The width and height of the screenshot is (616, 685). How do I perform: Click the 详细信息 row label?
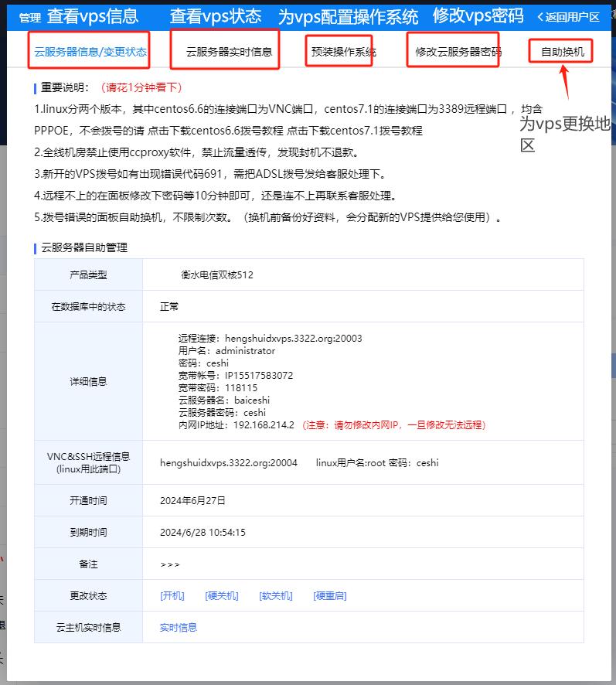[88, 382]
